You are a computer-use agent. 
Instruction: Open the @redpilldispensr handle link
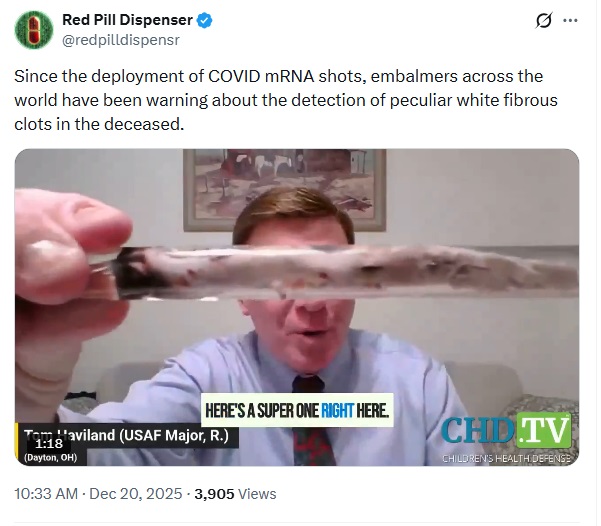point(121,40)
